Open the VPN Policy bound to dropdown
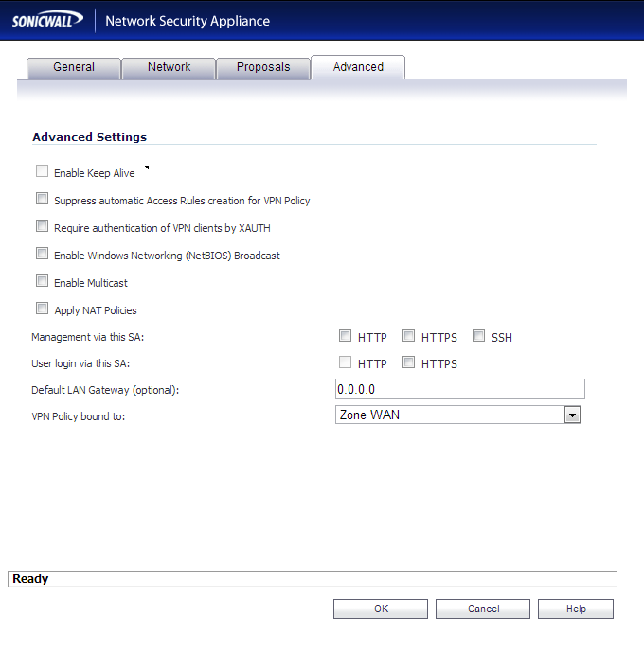Image resolution: width=644 pixels, height=653 pixels. point(458,415)
